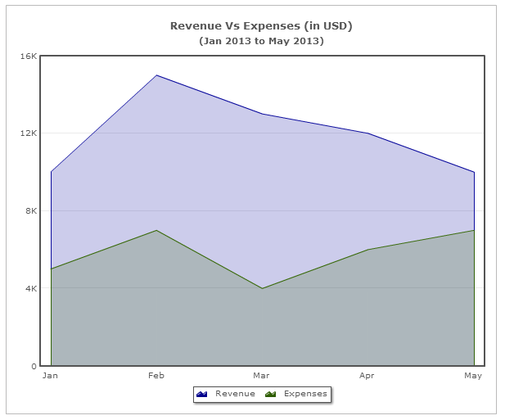Hide the Expenses series via legend label
Image resolution: width=505 pixels, height=420 pixels.
click(304, 394)
